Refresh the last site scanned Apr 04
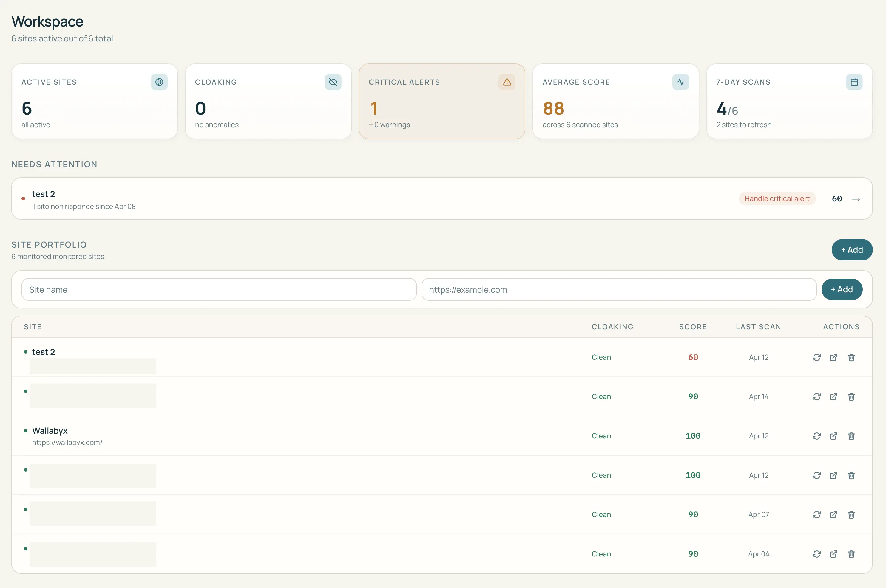 [x=817, y=554]
